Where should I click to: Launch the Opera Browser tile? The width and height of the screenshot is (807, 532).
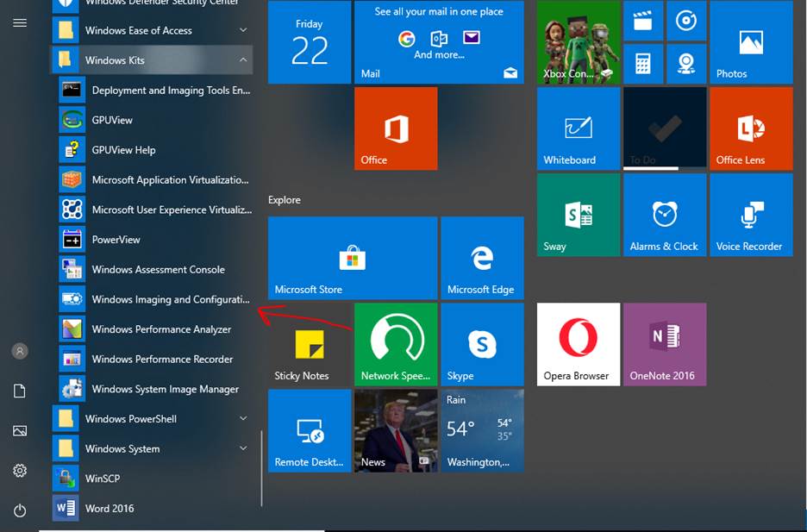579,345
